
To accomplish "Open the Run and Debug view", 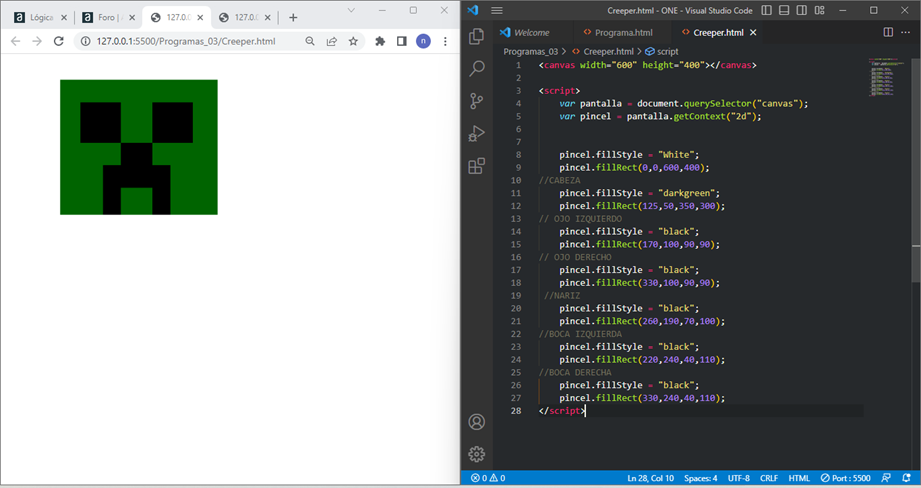I will tap(476, 133).
